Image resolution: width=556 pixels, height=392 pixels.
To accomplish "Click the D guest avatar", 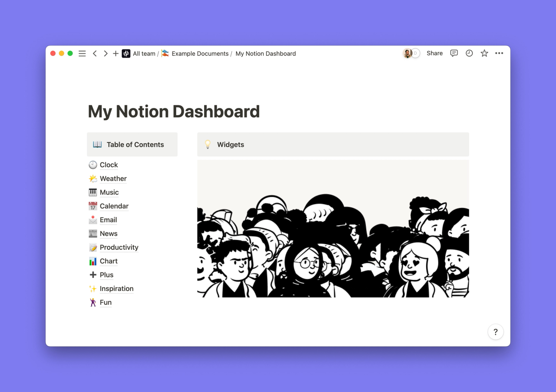I will [416, 53].
